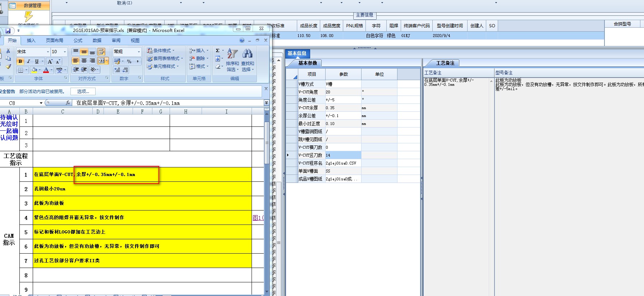
Task: Apply percent style with the % icon
Action: [129, 61]
